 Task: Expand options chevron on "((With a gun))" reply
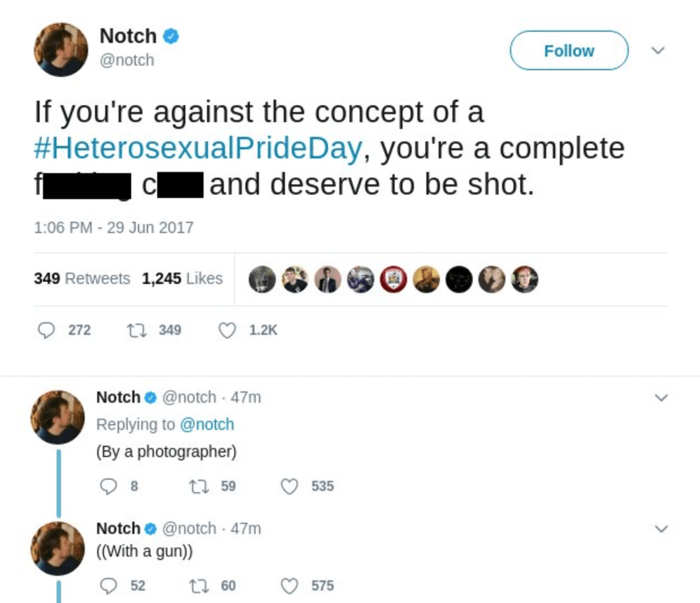pos(661,529)
